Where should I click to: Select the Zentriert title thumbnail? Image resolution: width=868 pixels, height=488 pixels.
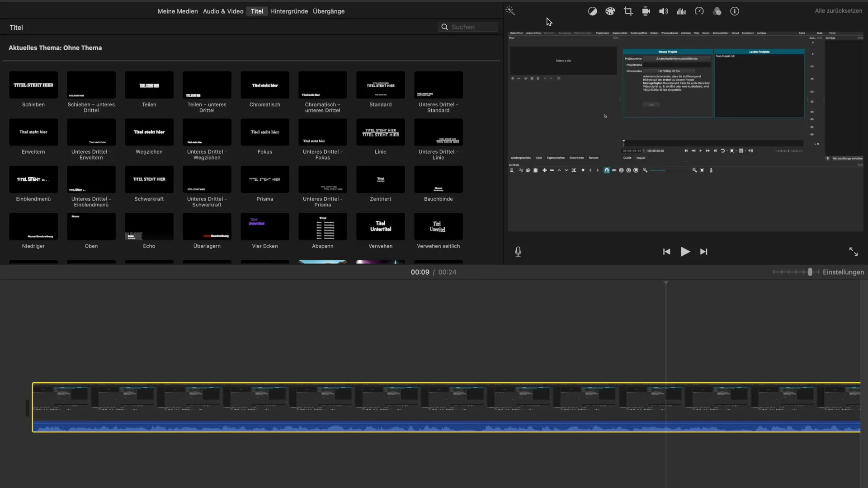(x=381, y=179)
